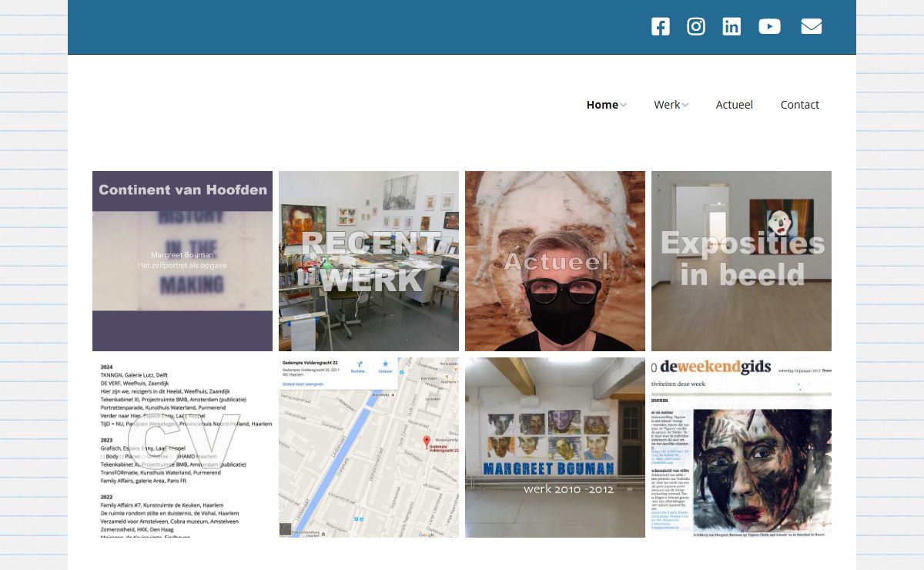Go to the Home menu item

602,105
